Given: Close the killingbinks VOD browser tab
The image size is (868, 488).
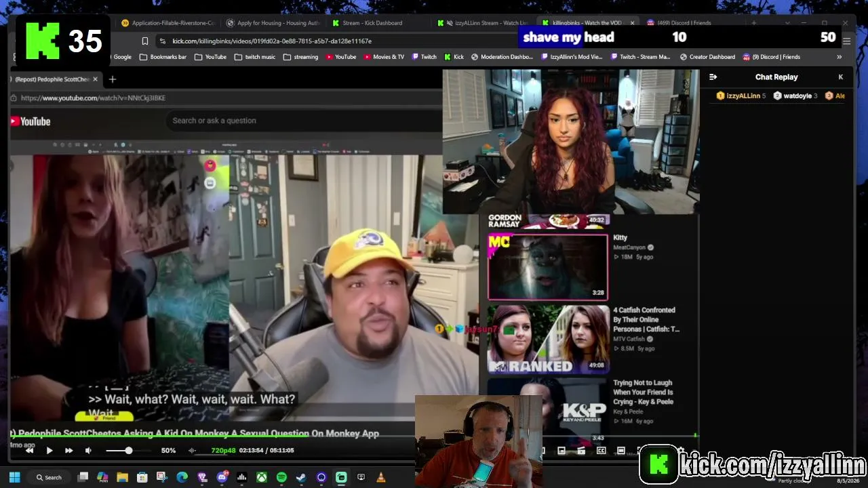Looking at the screenshot, I should coord(633,23).
